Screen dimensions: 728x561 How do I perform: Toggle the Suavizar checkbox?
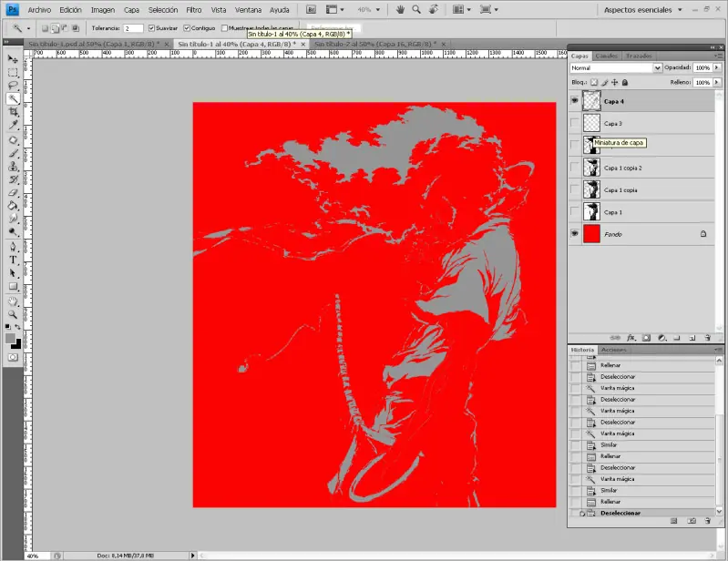(x=152, y=28)
